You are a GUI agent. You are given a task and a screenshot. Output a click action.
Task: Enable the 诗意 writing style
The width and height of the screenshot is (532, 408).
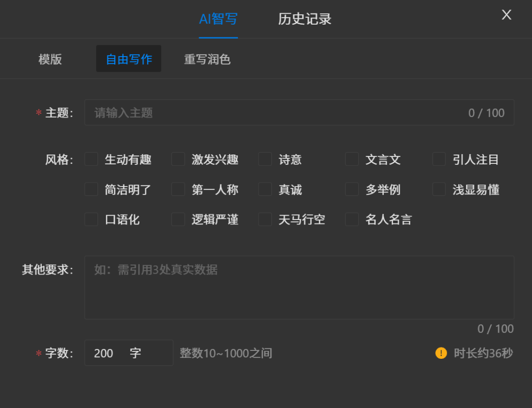click(x=265, y=159)
